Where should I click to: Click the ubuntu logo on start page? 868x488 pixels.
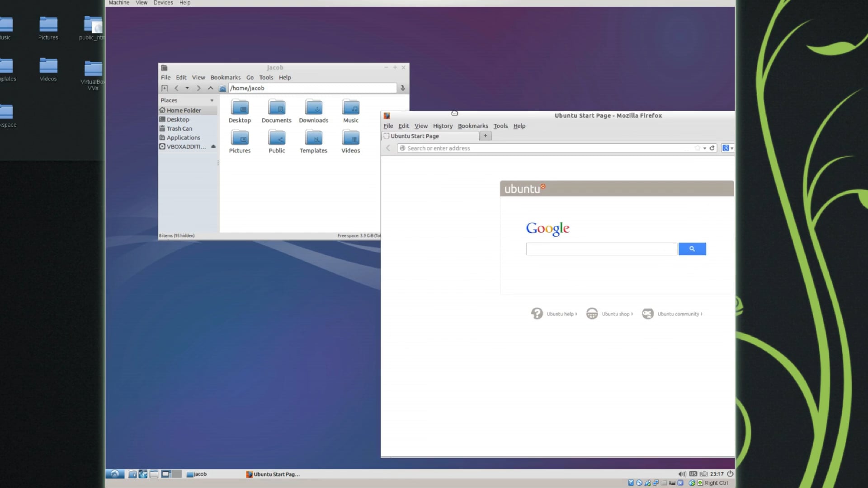[x=525, y=188]
